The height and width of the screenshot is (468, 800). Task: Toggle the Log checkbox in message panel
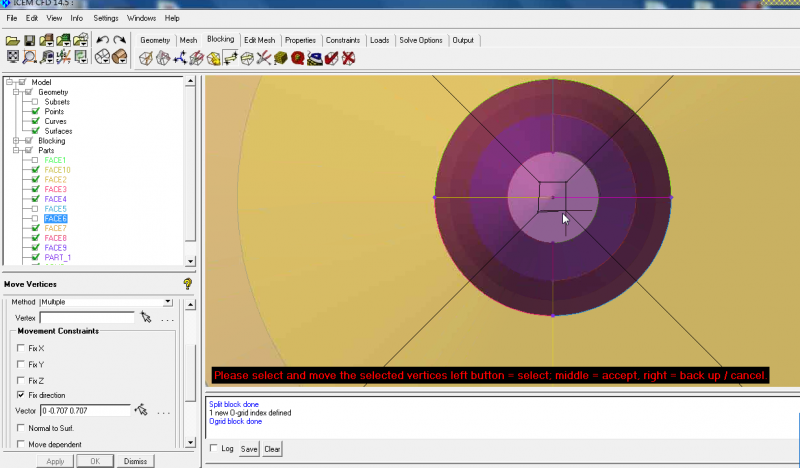pyautogui.click(x=213, y=449)
